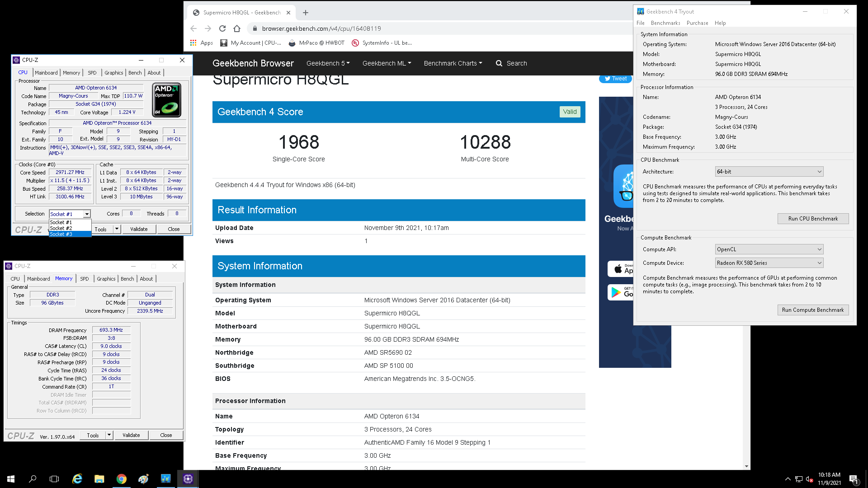The height and width of the screenshot is (488, 868).
Task: Click Close in the CPU-Z Memory window
Action: coord(166,435)
